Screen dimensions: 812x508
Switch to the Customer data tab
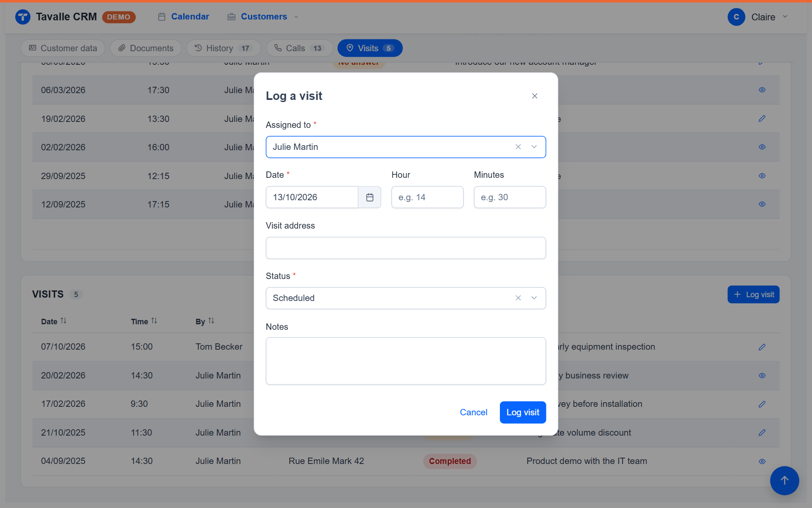click(x=63, y=48)
